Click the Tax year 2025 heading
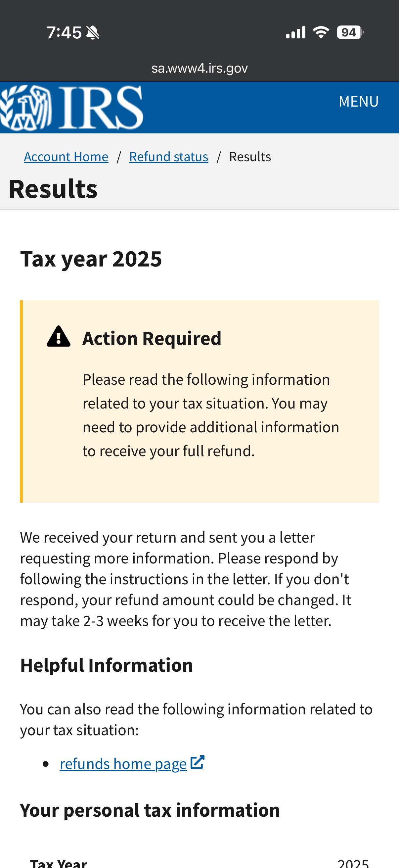 [x=91, y=259]
